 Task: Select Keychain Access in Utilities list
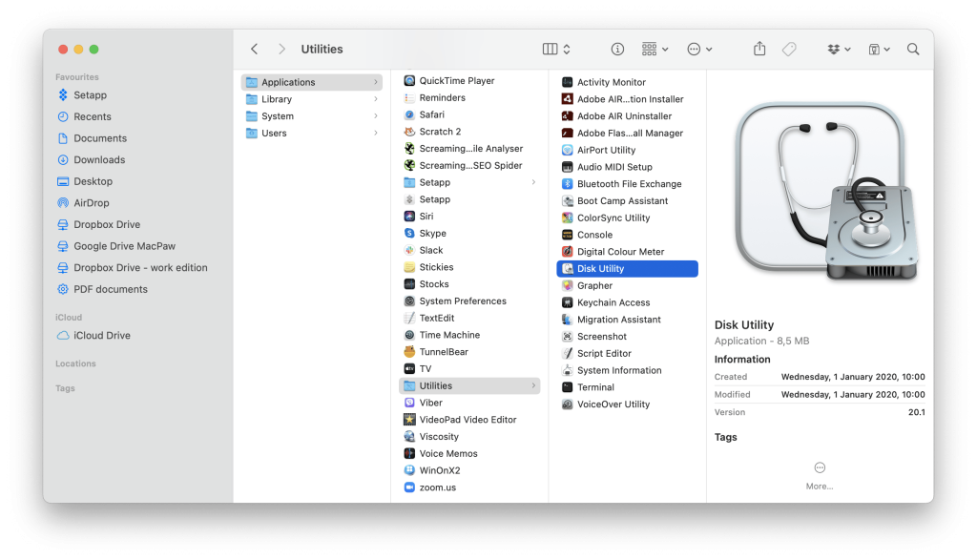(613, 302)
